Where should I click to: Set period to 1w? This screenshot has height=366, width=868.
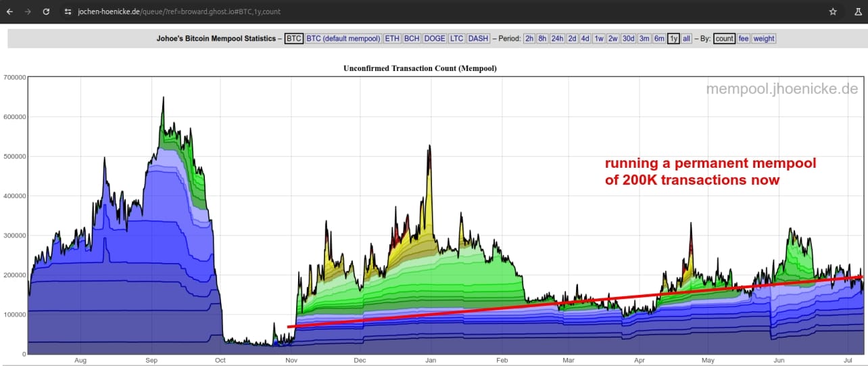tap(599, 39)
